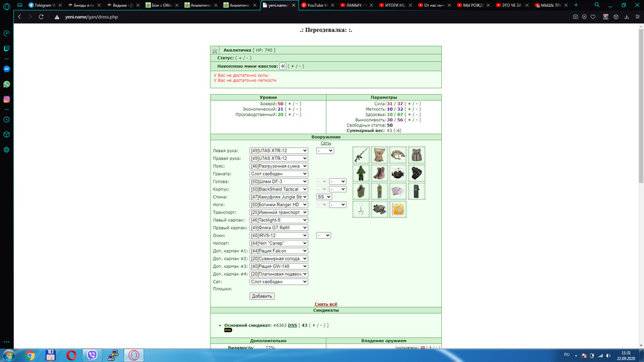Open WhatsApp in the Opera sidebar
644x362 pixels.
click(6, 84)
